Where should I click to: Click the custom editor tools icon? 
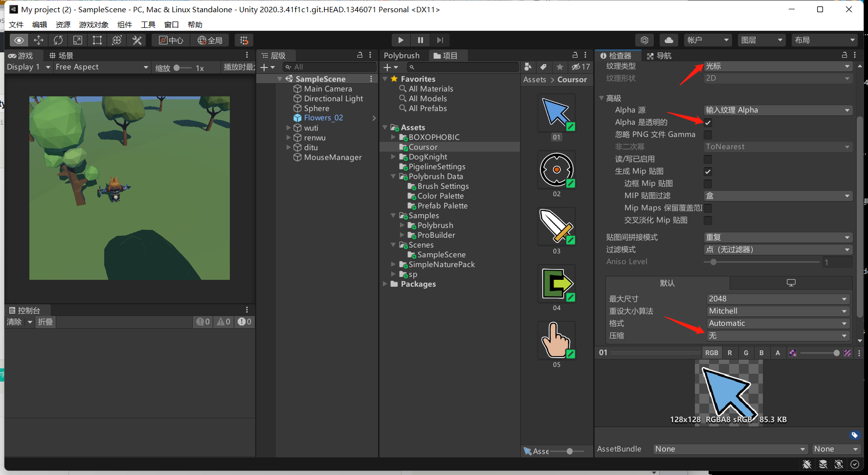[137, 40]
